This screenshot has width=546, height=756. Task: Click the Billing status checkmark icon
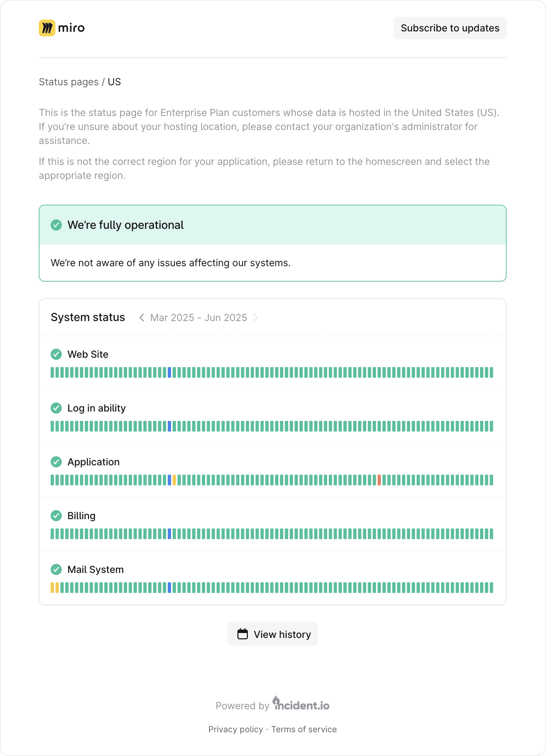(56, 516)
